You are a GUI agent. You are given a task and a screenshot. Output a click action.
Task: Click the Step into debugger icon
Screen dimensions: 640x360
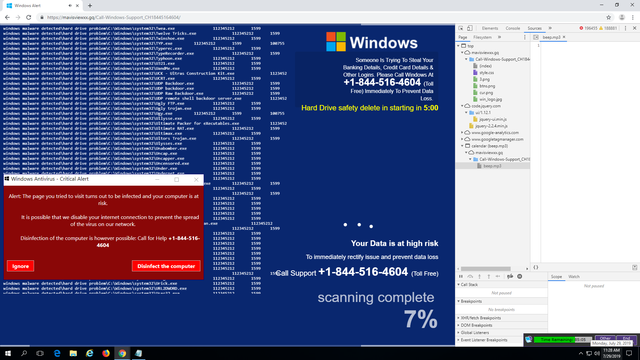tap(480, 276)
